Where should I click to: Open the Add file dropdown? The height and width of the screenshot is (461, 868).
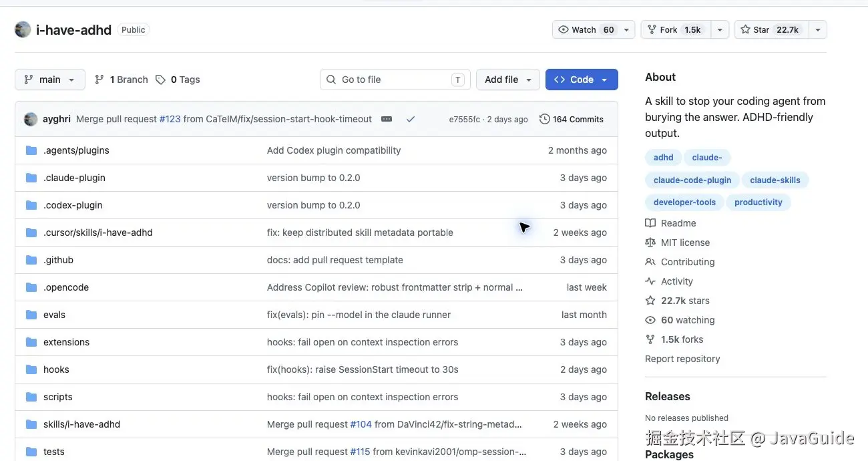point(508,80)
